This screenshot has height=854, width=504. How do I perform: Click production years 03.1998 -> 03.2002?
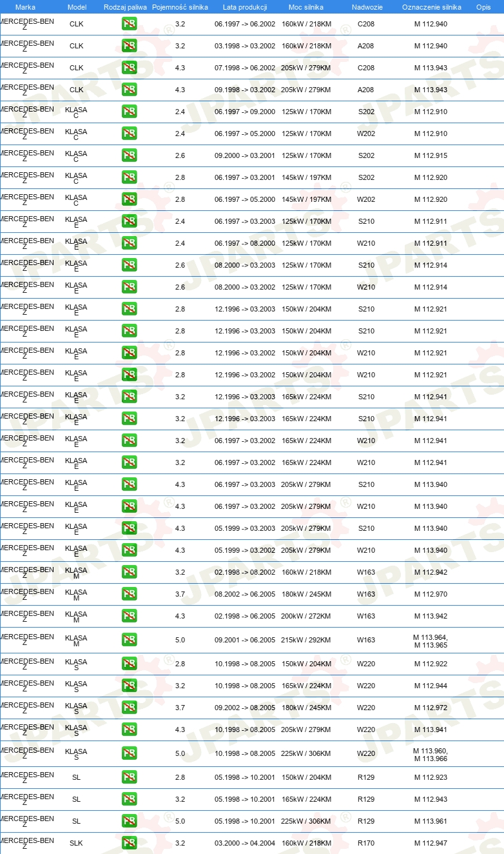point(245,46)
